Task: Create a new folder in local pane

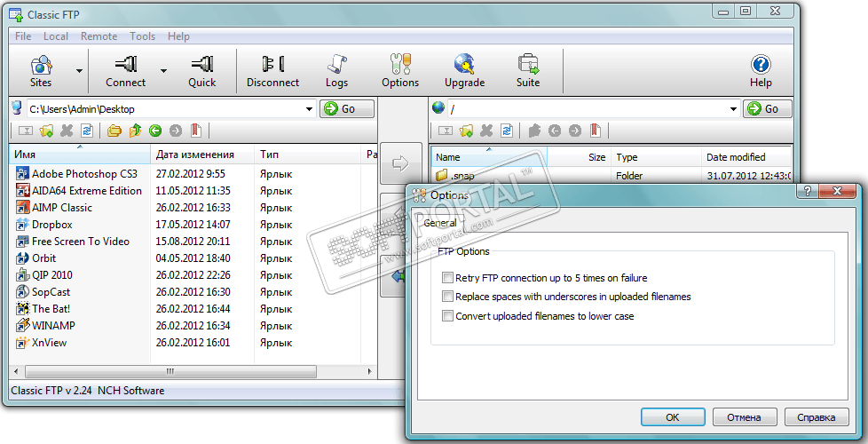Action: pyautogui.click(x=46, y=131)
